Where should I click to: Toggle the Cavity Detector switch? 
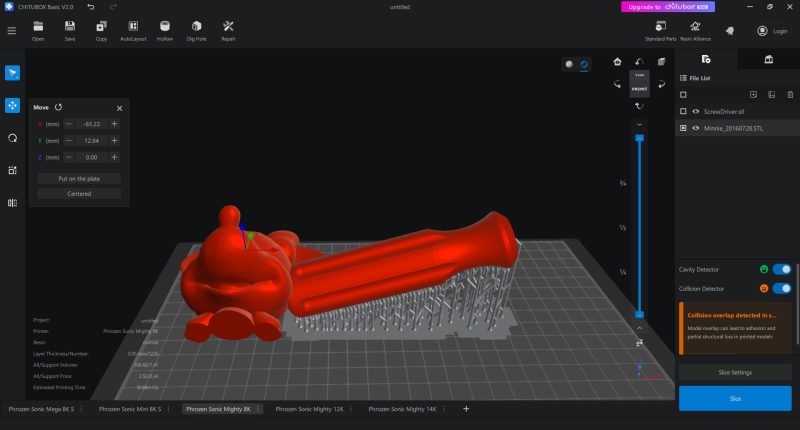coord(782,269)
